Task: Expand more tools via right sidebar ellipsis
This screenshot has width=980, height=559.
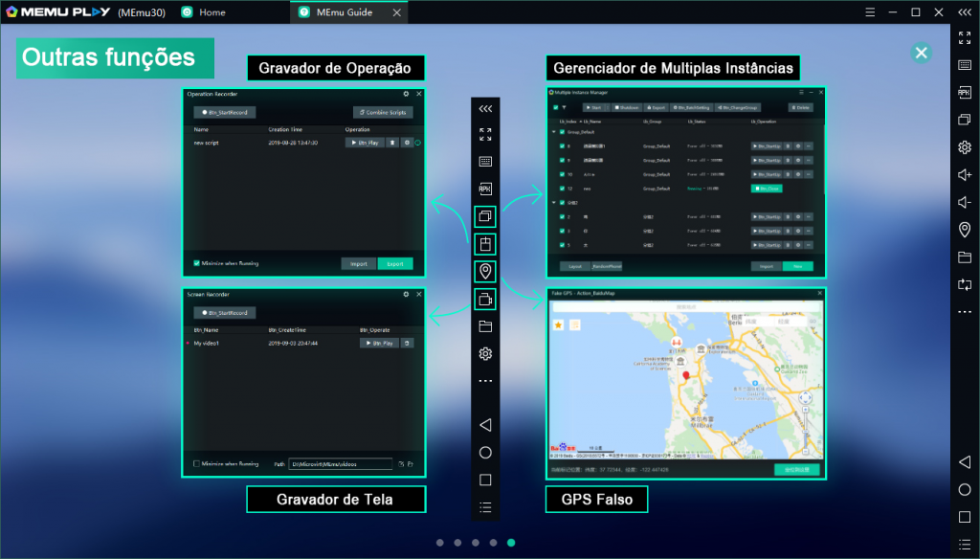Action: click(965, 312)
